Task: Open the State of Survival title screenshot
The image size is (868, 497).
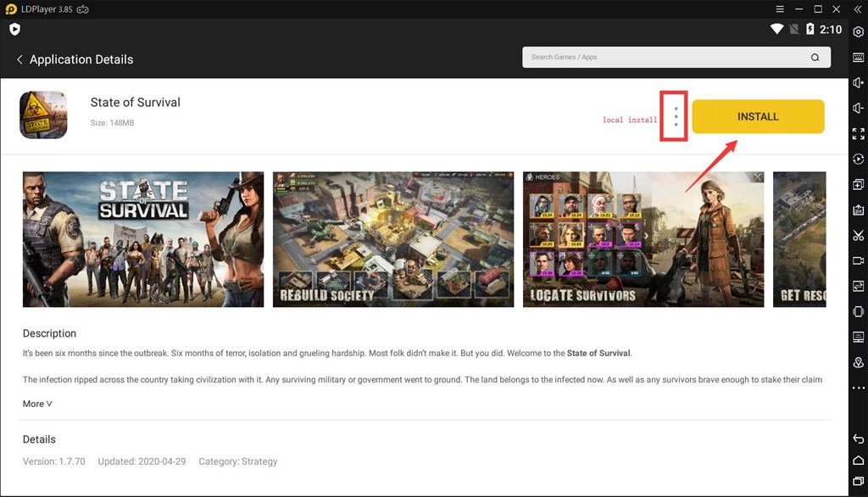Action: pyautogui.click(x=142, y=239)
